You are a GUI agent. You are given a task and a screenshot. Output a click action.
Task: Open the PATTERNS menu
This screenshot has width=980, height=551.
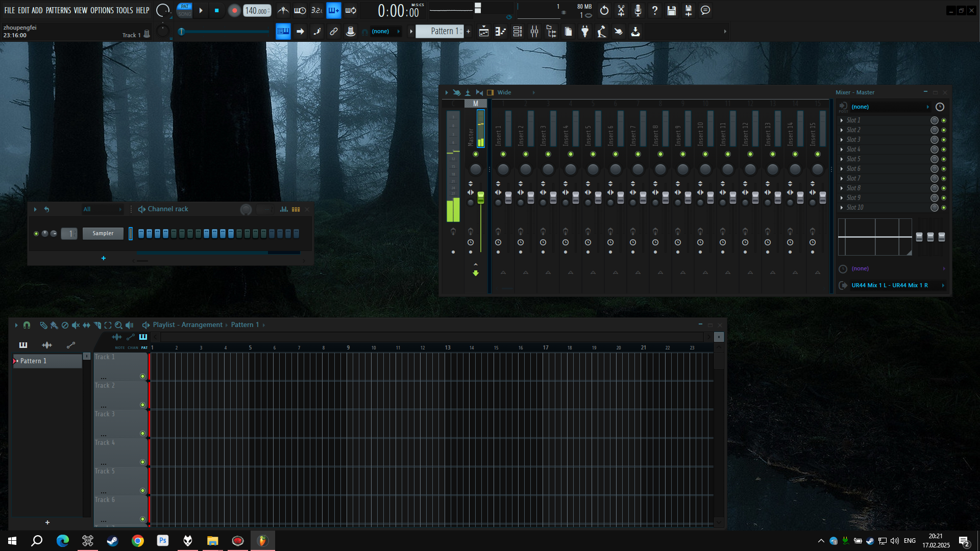pos(58,10)
